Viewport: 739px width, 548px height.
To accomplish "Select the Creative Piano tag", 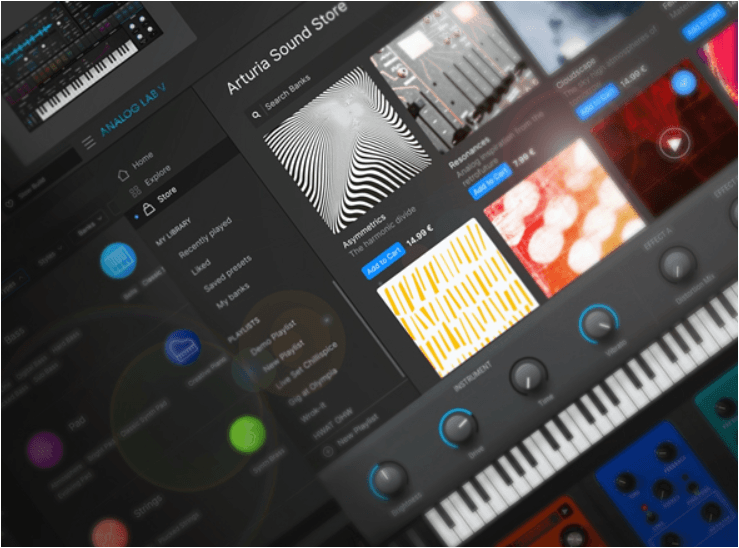I will point(206,371).
